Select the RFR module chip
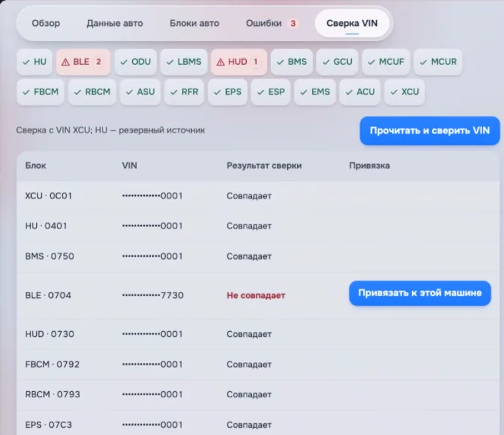Viewport: 504px width, 435px height. coord(184,92)
